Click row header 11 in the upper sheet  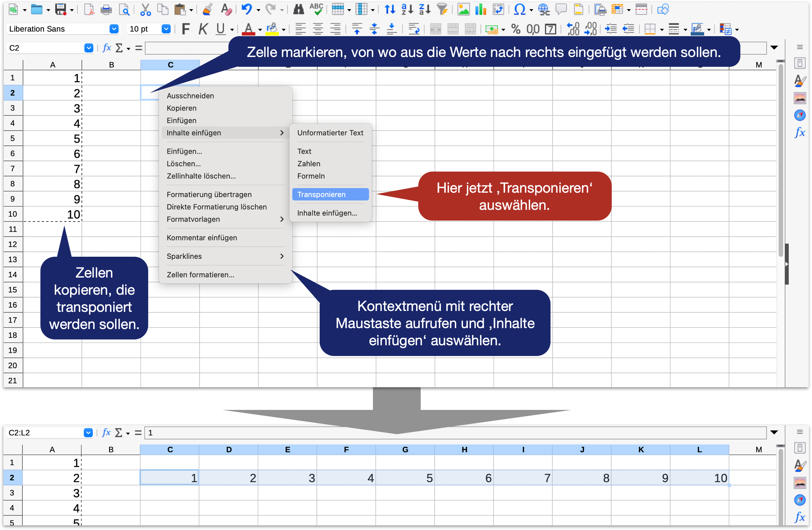tap(13, 229)
